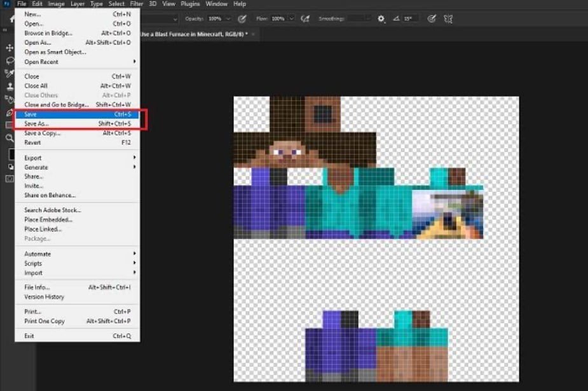
Task: Choose Save As... menu item
Action: pyautogui.click(x=78, y=124)
